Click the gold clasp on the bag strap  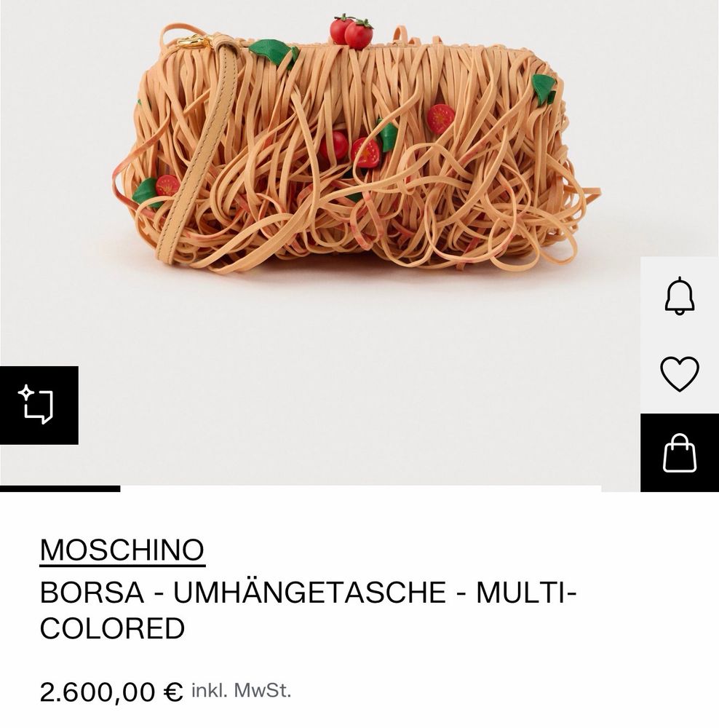pyautogui.click(x=194, y=41)
